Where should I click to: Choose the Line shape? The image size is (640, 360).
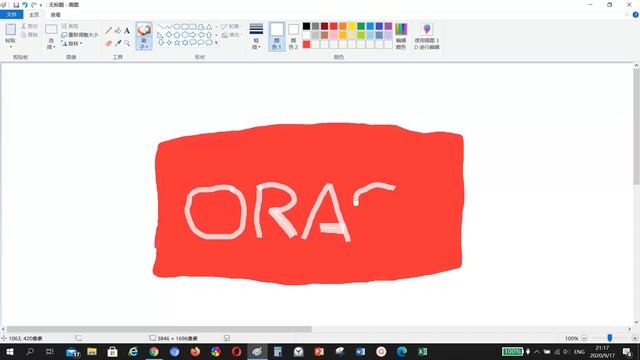pos(160,27)
